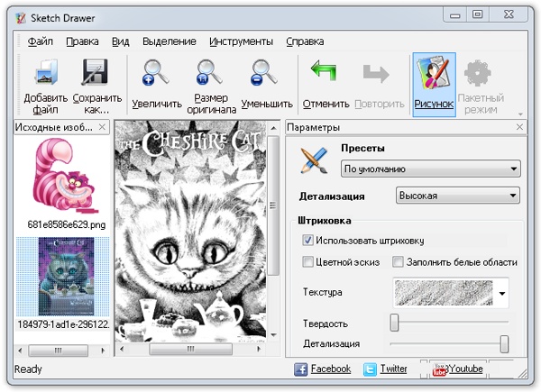Disable the Использовать штриховку checkbox

[x=308, y=241]
